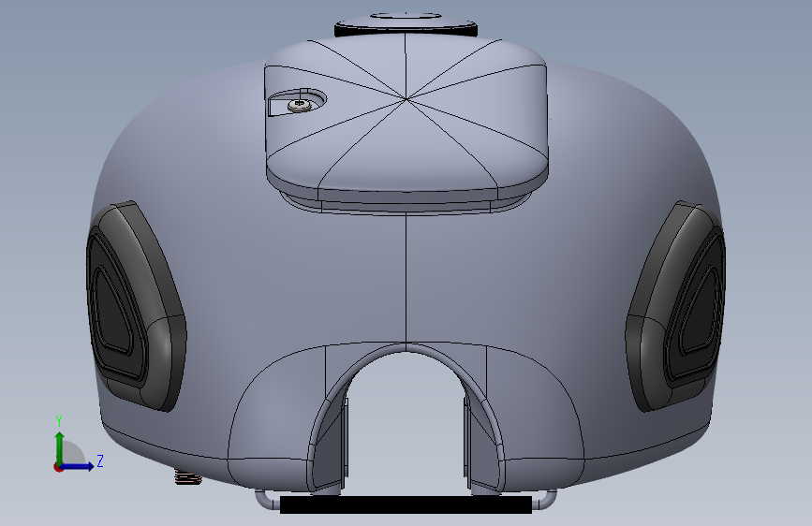Select the small screw on the top cover
Image resolution: width=812 pixels, height=526 pixels.
[299, 105]
